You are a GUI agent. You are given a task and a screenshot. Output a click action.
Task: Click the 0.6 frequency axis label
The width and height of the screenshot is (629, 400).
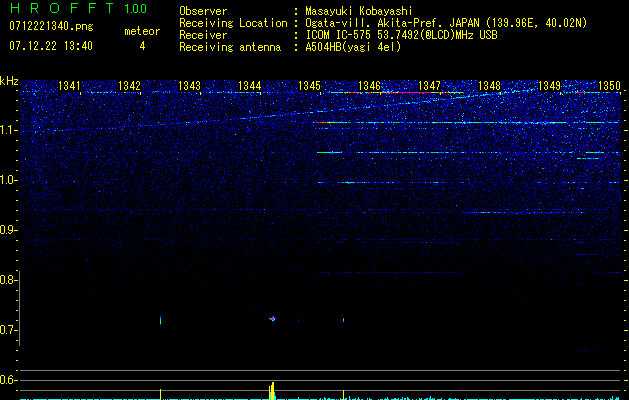tap(9, 380)
